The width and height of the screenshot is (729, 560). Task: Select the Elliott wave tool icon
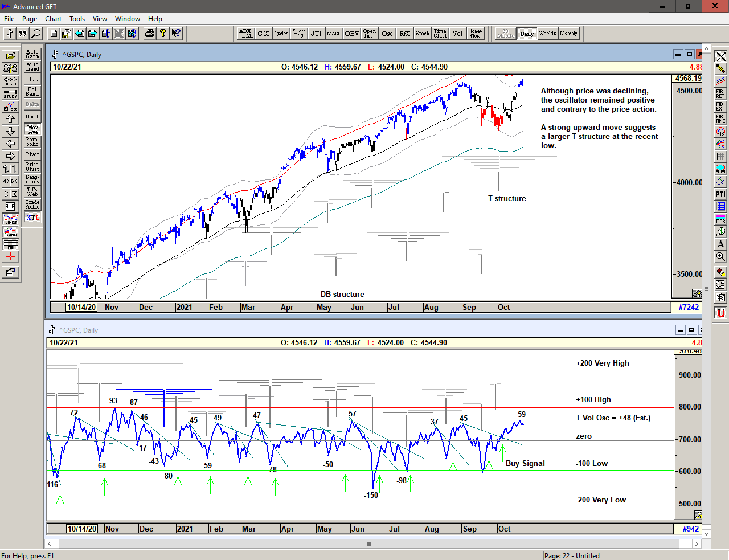pos(10,106)
